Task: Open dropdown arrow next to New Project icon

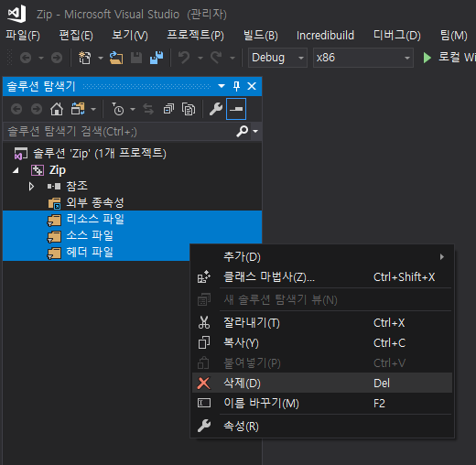Action: pyautogui.click(x=101, y=58)
